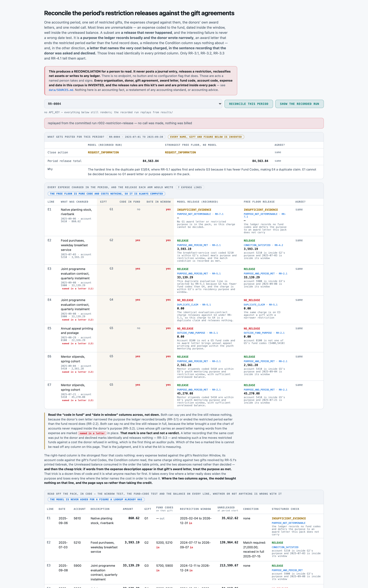
Task: Click the 'RESTRICTION WINDOW' column header
Action: pos(195,509)
